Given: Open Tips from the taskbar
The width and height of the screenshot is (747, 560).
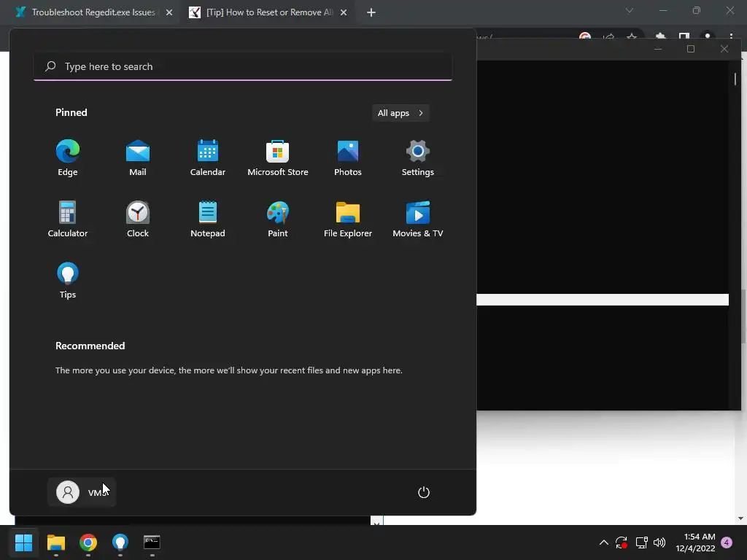Looking at the screenshot, I should click(x=120, y=542).
